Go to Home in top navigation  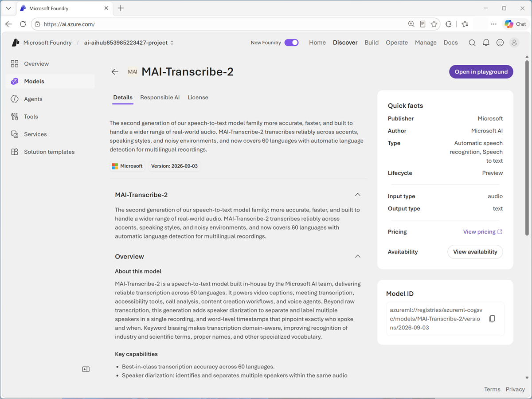pyautogui.click(x=317, y=43)
